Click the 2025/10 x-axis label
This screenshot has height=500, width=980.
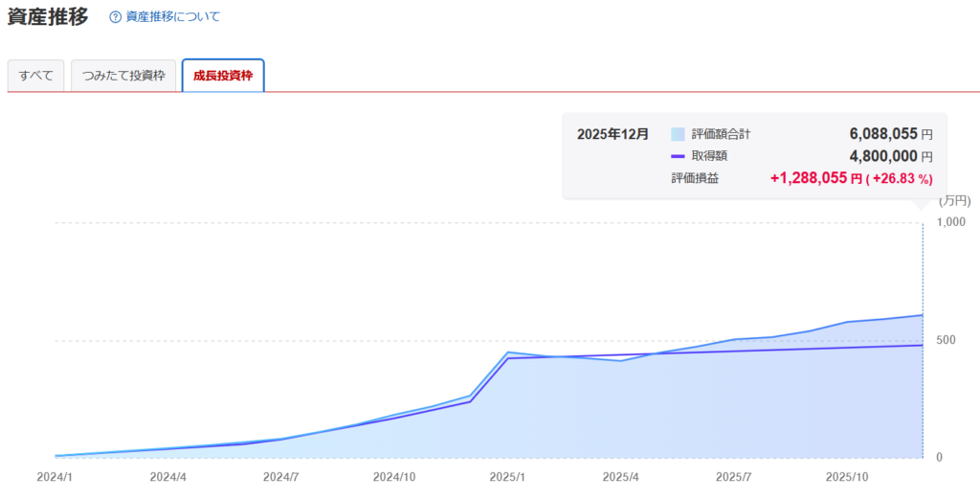pos(847,476)
